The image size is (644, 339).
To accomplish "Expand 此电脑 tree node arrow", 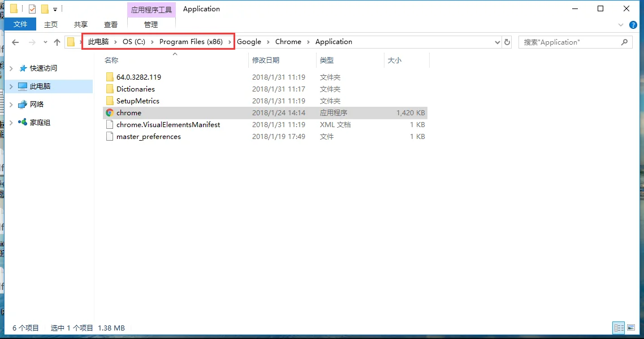I will (11, 86).
